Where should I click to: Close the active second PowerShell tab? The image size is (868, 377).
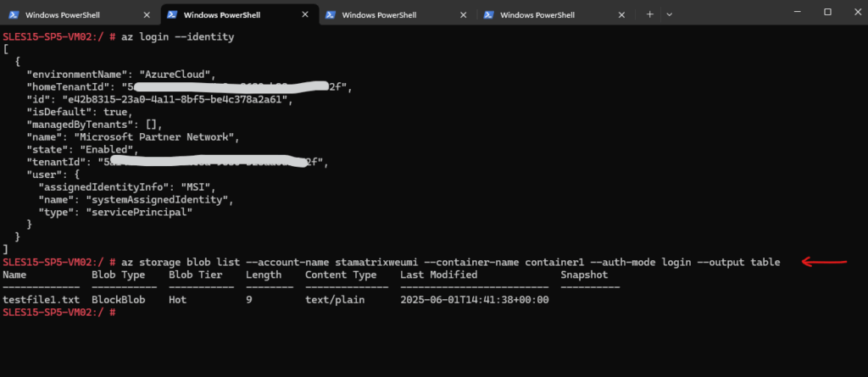(x=305, y=14)
